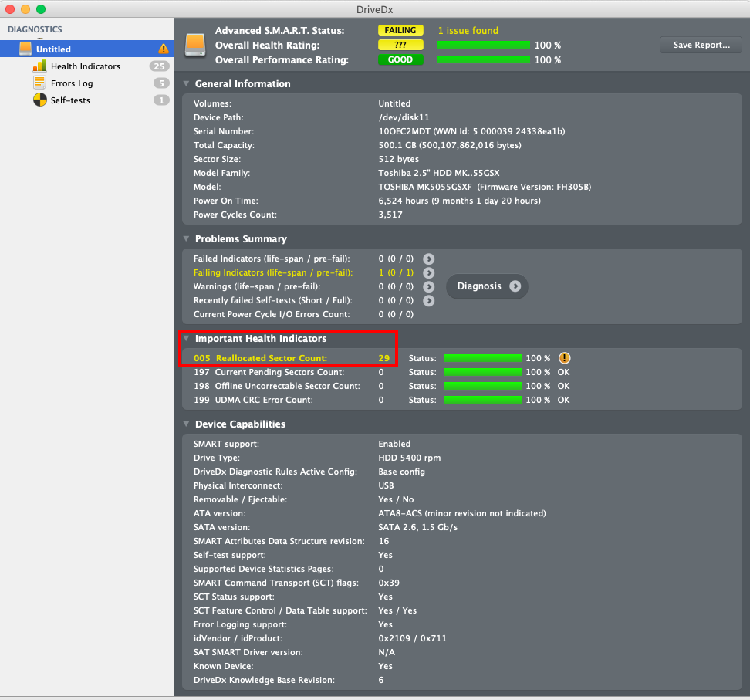Click the Health Indicators bar chart icon
Viewport: 750px width, 700px height.
pos(39,66)
